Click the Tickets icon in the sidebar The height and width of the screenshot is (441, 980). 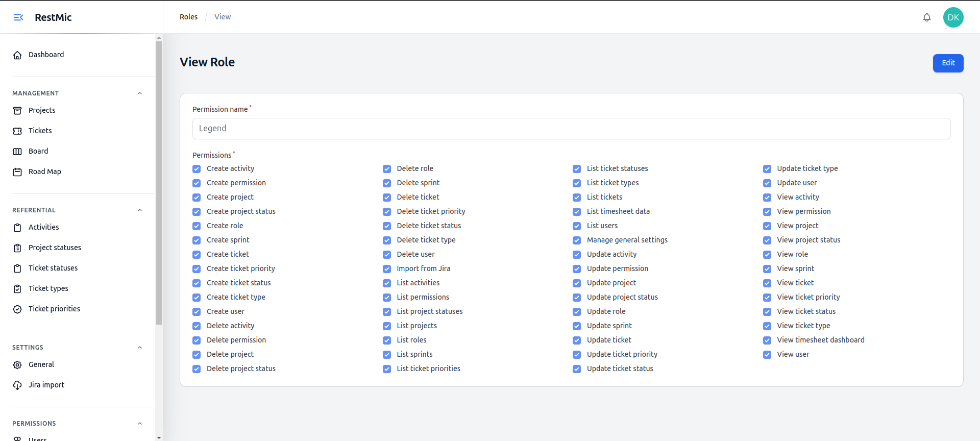[x=17, y=131]
